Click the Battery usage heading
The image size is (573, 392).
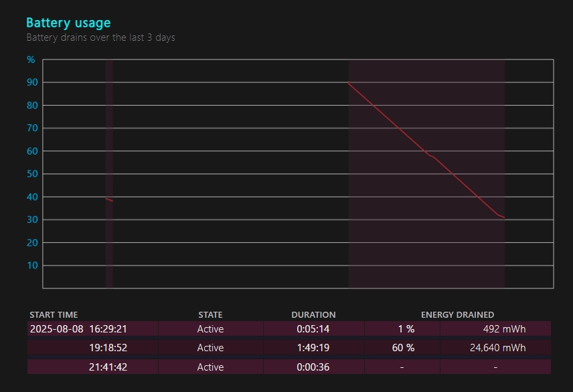(x=68, y=23)
